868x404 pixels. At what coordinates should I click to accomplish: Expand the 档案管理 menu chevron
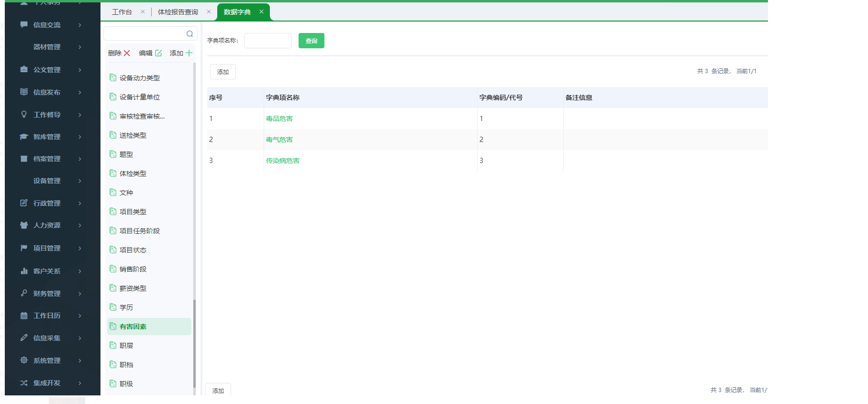point(80,159)
